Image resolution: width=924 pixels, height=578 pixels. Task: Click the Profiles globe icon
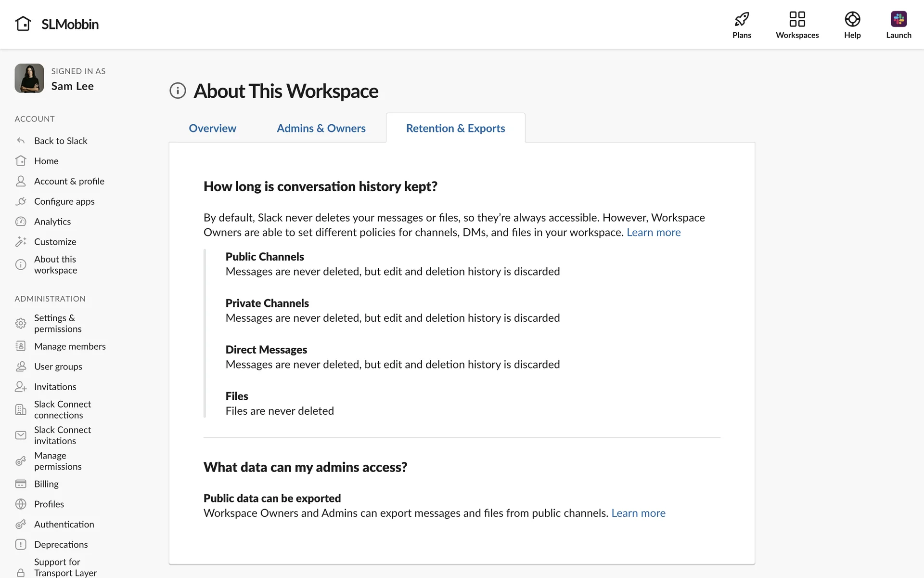(x=21, y=504)
